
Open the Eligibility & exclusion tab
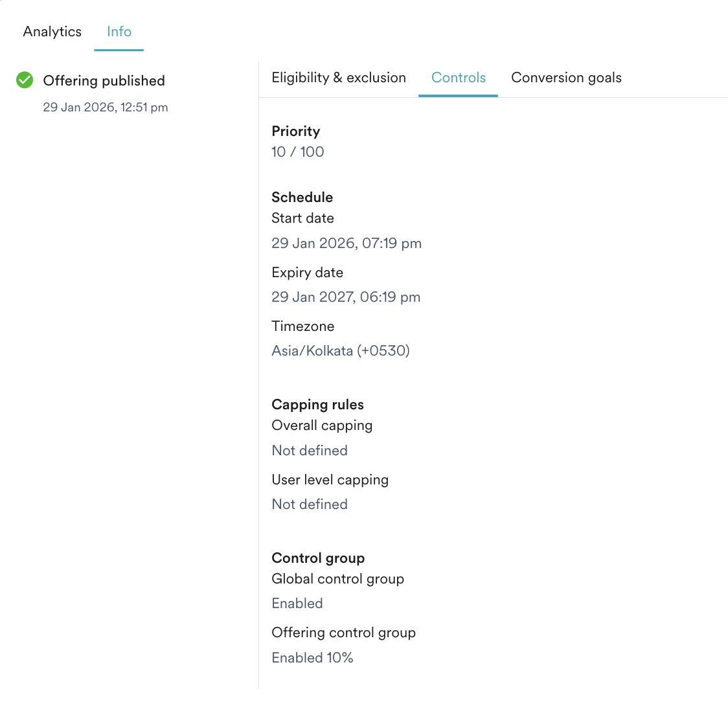[x=339, y=78]
